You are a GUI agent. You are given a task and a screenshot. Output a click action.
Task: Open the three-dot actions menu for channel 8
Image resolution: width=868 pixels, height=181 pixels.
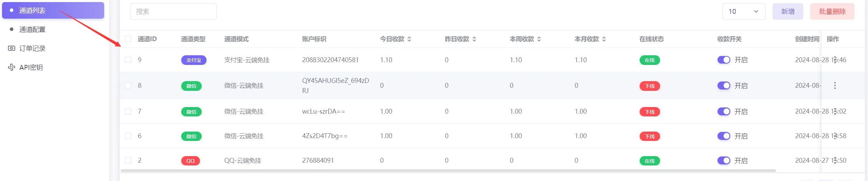[x=834, y=86]
